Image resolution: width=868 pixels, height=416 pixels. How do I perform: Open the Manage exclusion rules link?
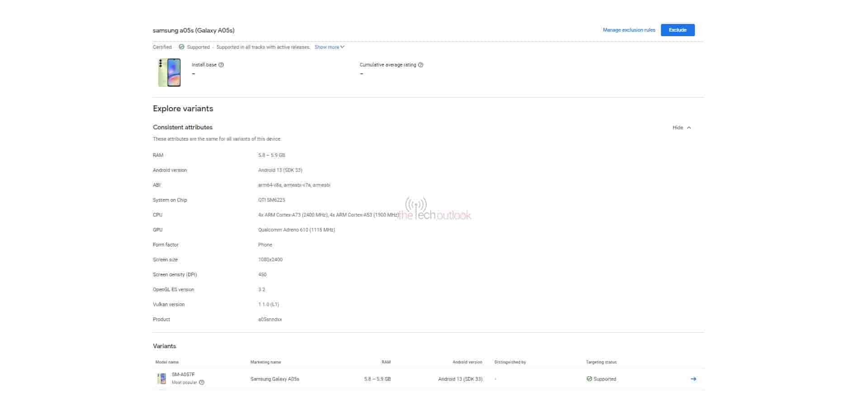pyautogui.click(x=628, y=30)
